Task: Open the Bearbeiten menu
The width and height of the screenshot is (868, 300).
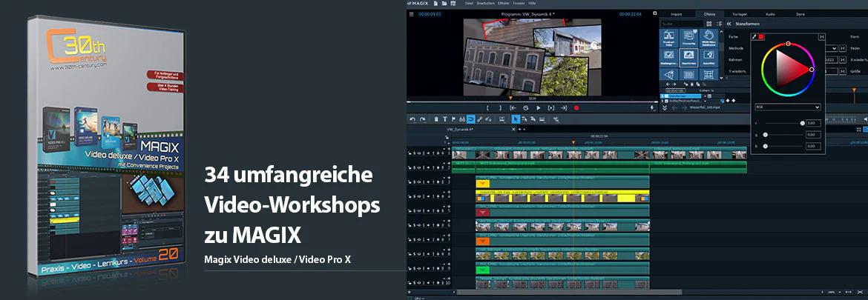Action: 484,3
